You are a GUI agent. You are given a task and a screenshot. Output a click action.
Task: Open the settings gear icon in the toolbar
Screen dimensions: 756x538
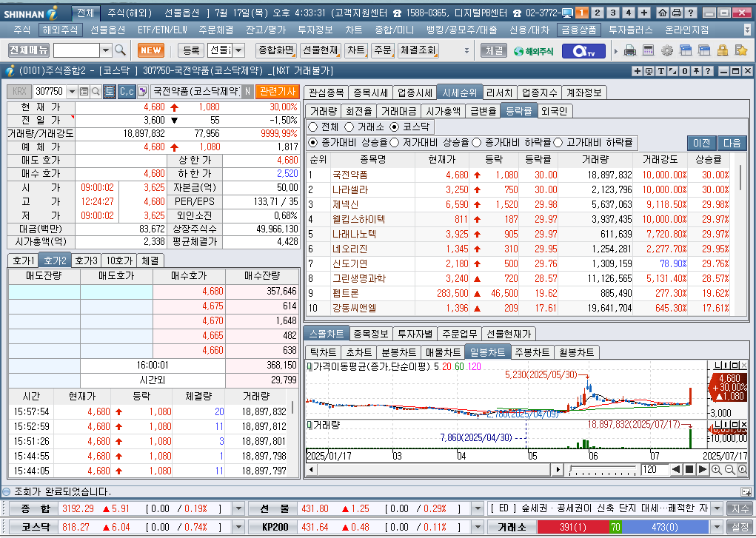pyautogui.click(x=667, y=50)
